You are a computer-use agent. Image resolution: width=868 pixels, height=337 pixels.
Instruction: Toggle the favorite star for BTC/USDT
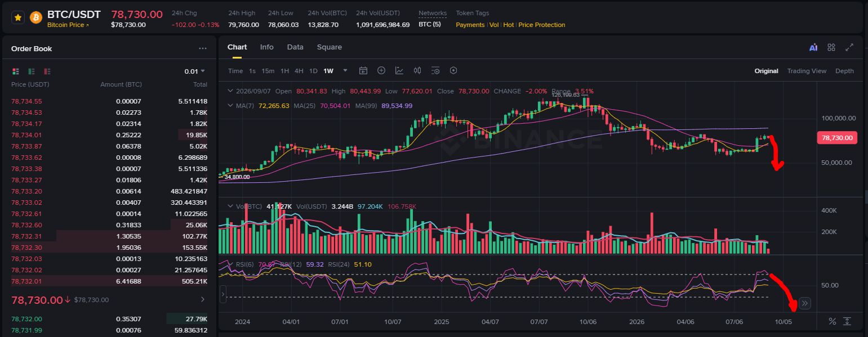[x=18, y=18]
